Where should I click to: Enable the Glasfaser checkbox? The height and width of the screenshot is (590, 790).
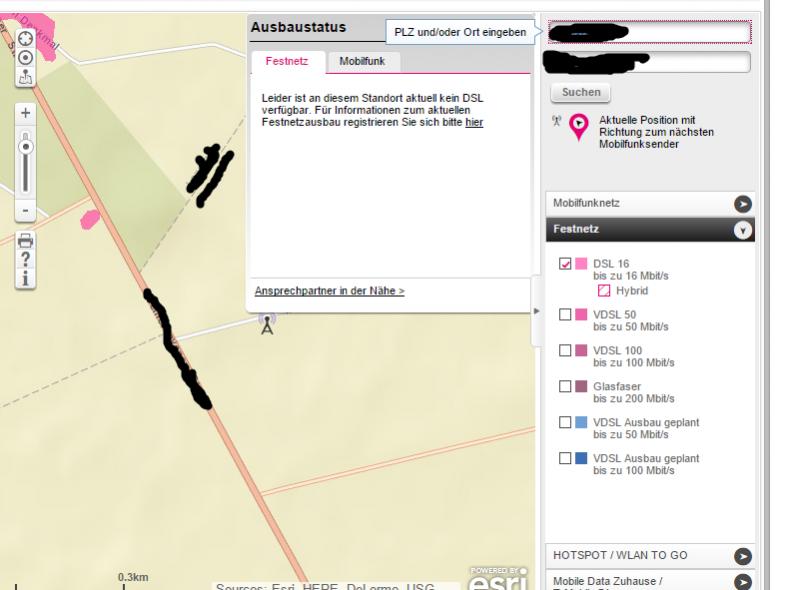[x=565, y=386]
